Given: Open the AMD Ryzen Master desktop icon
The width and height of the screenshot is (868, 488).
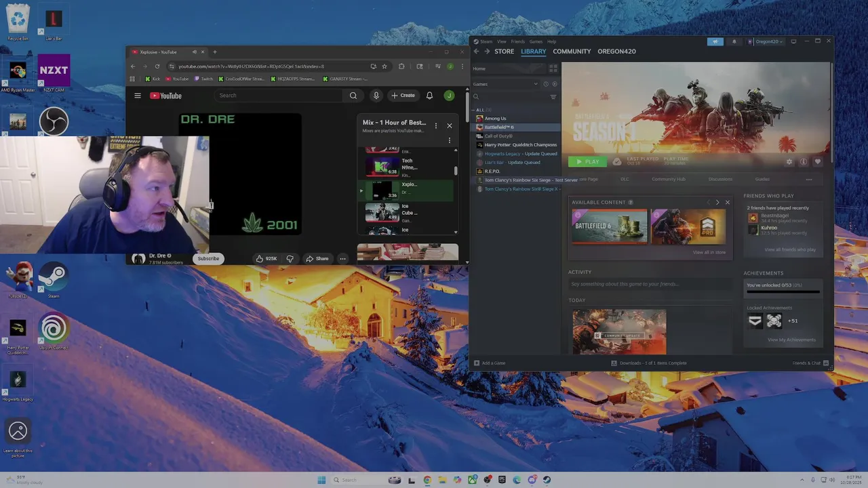Looking at the screenshot, I should coord(18,73).
